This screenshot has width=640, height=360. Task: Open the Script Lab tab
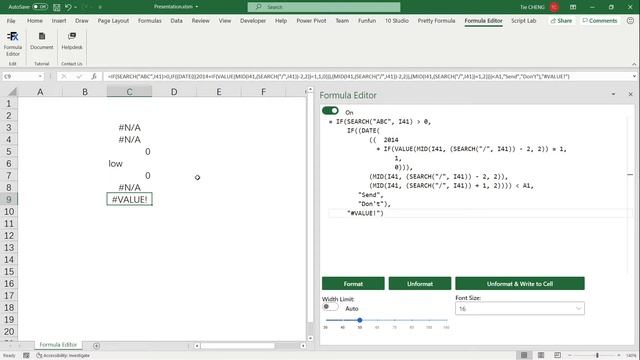click(523, 20)
